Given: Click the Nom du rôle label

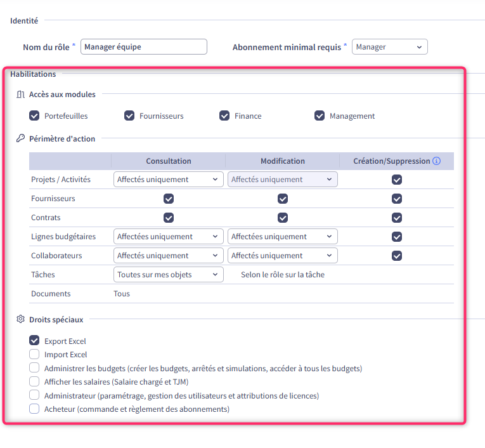Looking at the screenshot, I should [46, 47].
